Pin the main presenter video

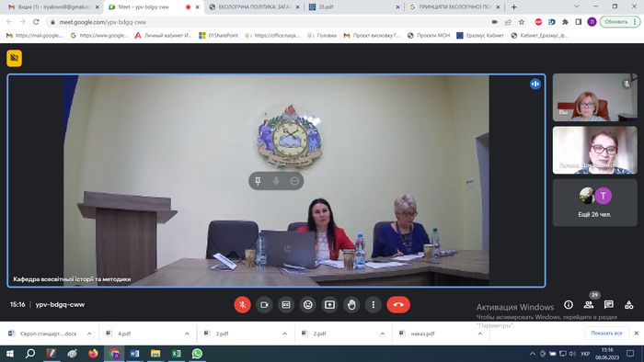coord(258,181)
